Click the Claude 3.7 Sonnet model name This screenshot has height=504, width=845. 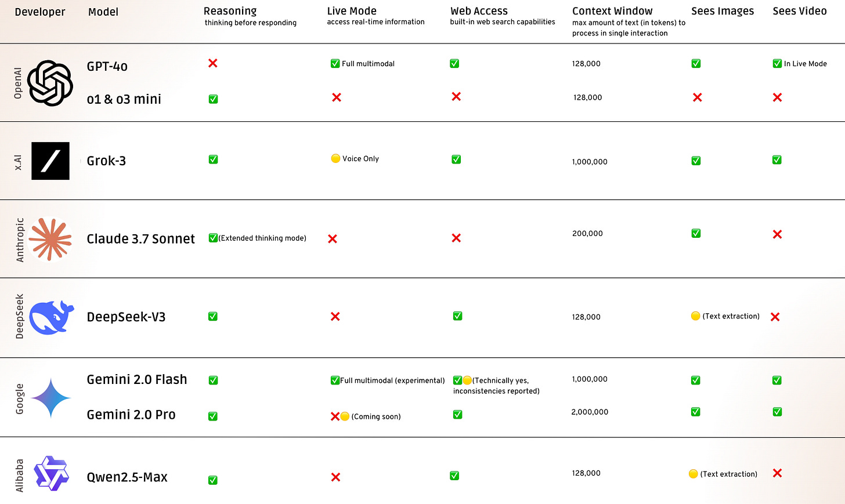click(x=141, y=239)
